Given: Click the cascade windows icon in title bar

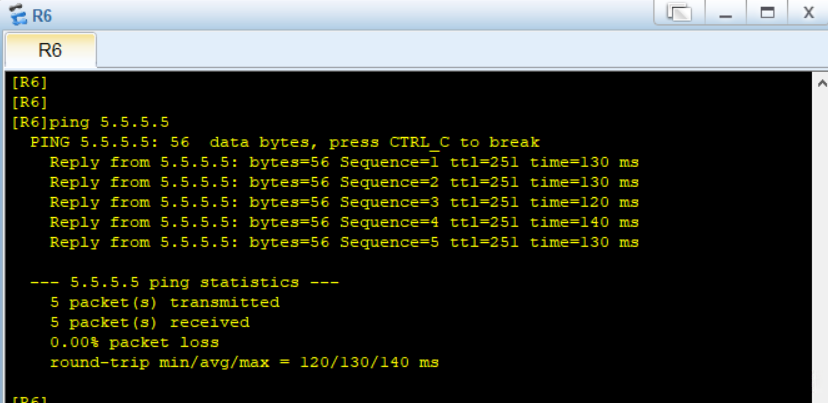Looking at the screenshot, I should [679, 13].
